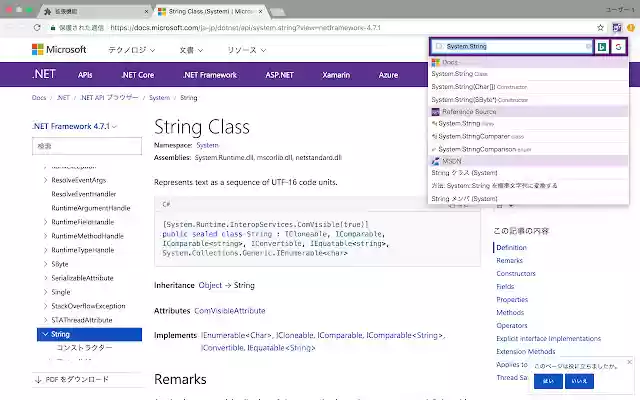Click the orange alert icon in toolbar
Screen dimensions: 640x400
coord(631,28)
